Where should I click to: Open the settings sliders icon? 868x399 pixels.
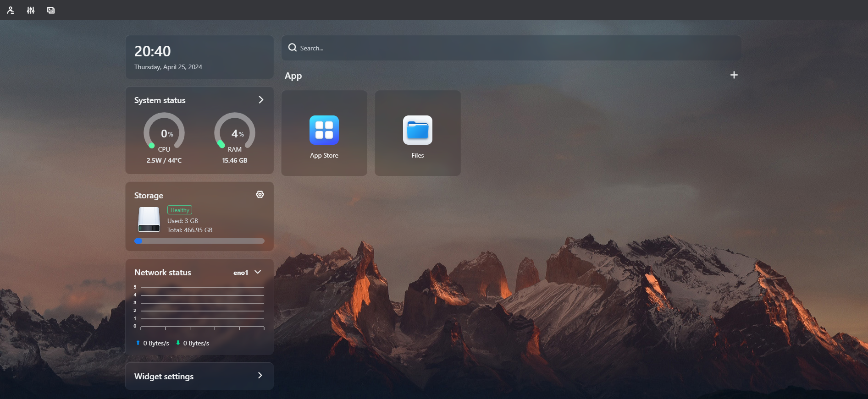pyautogui.click(x=31, y=10)
